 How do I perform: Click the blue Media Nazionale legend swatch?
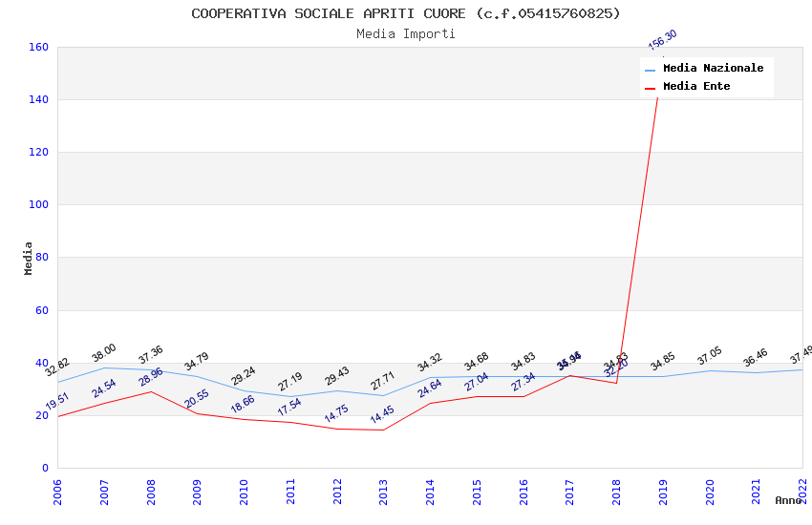click(x=650, y=70)
